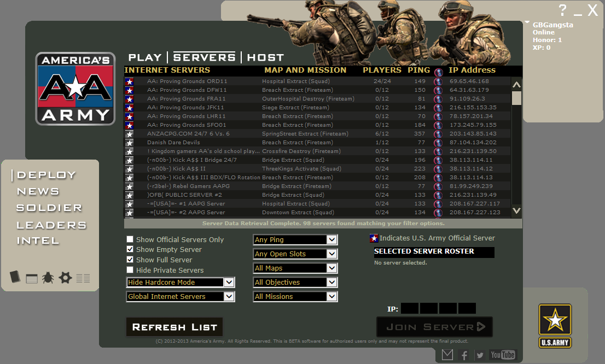
Task: Click globe icon for IP 208.167.227.123
Action: click(x=438, y=213)
